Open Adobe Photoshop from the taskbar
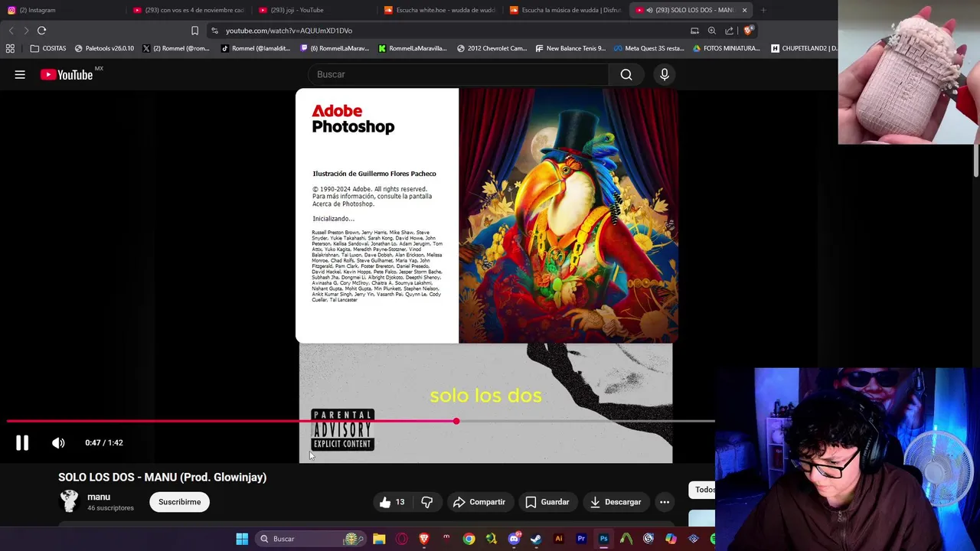980x551 pixels. (603, 539)
